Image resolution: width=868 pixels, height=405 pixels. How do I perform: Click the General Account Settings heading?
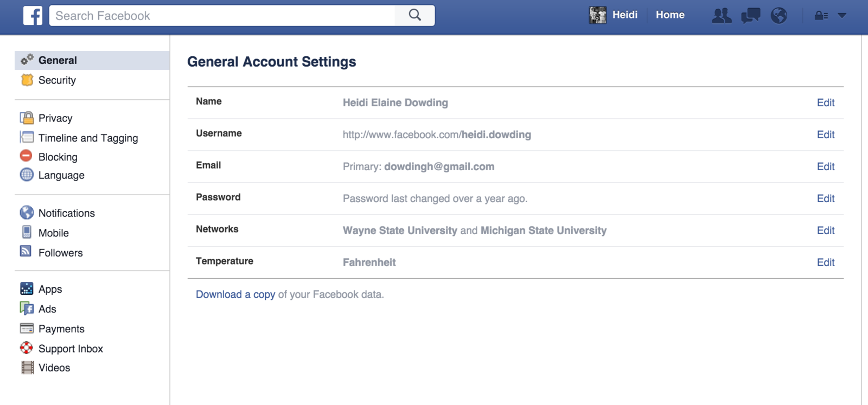pos(272,62)
